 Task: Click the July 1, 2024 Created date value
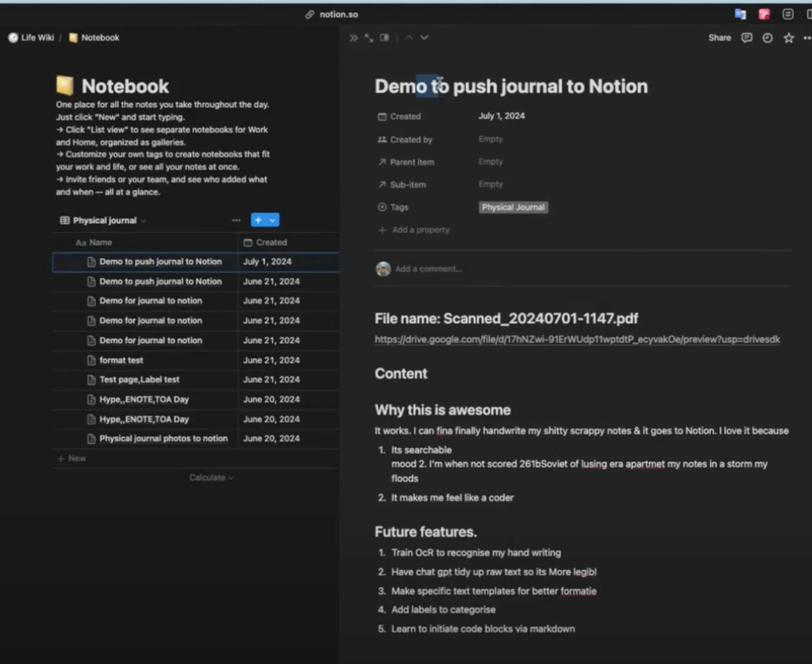pos(502,116)
